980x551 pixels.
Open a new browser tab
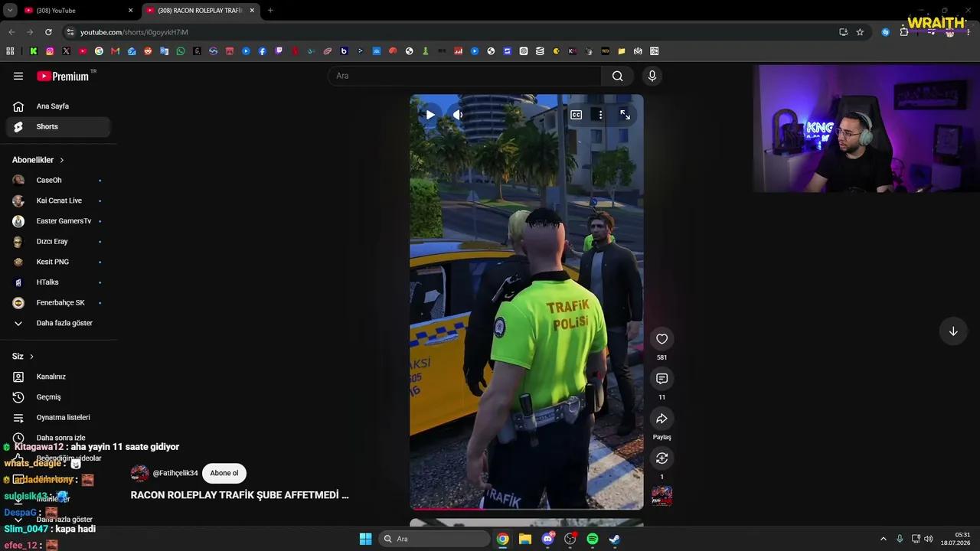pyautogui.click(x=270, y=11)
